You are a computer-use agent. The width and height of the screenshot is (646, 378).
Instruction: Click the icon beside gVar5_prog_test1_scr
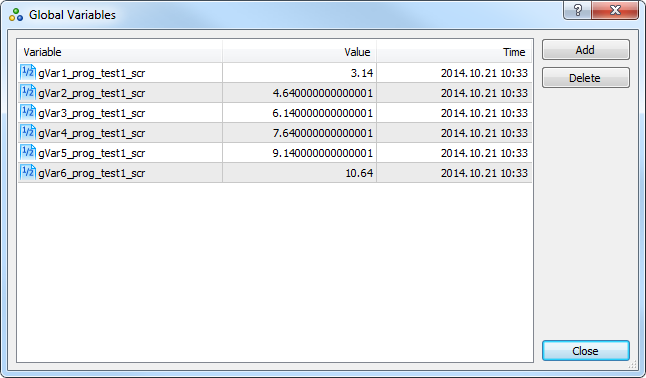click(x=28, y=153)
